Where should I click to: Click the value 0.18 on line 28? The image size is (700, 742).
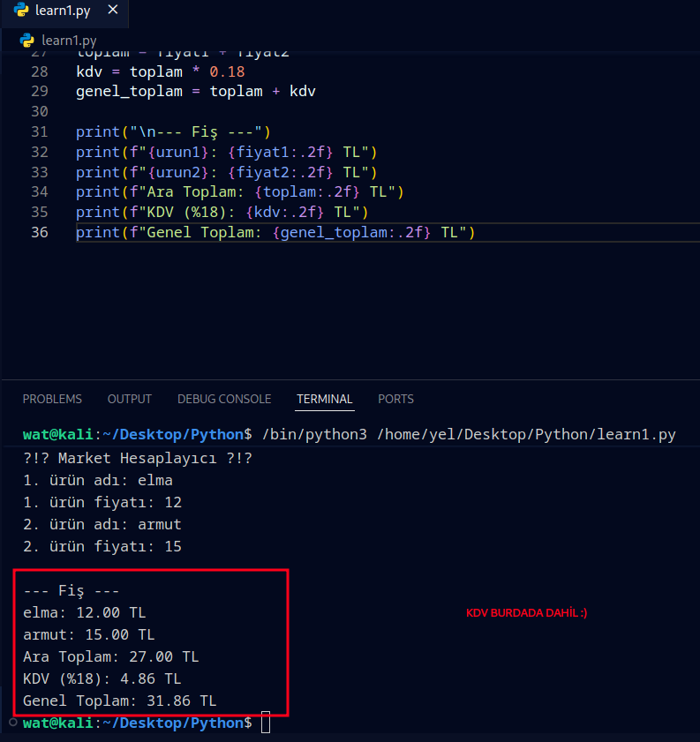227,72
